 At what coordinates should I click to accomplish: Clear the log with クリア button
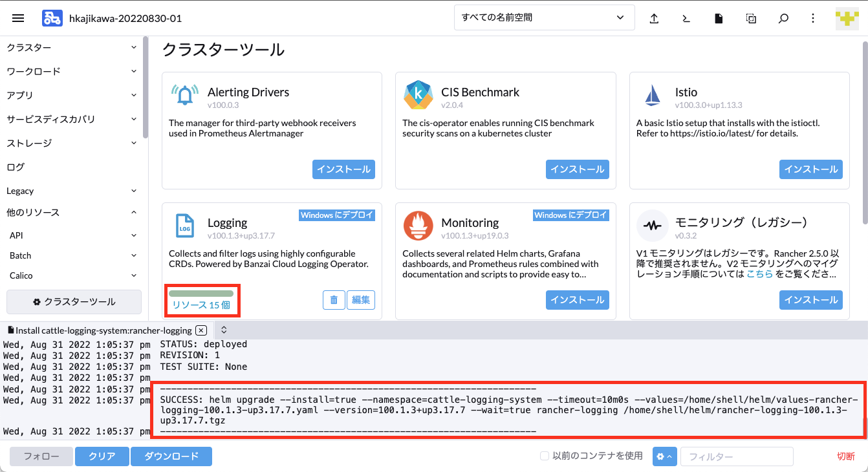(102, 456)
